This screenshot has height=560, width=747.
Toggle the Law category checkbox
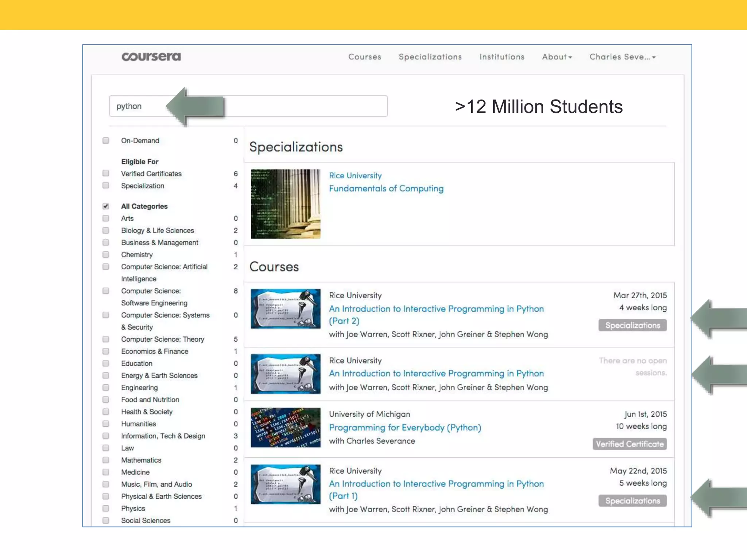pyautogui.click(x=106, y=448)
